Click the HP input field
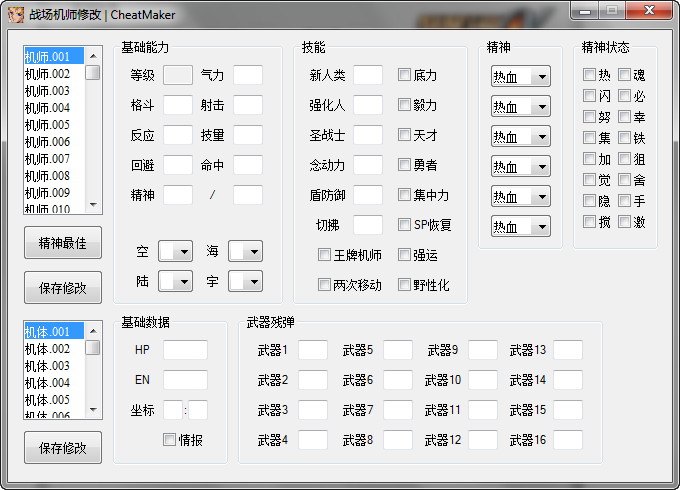 [185, 350]
